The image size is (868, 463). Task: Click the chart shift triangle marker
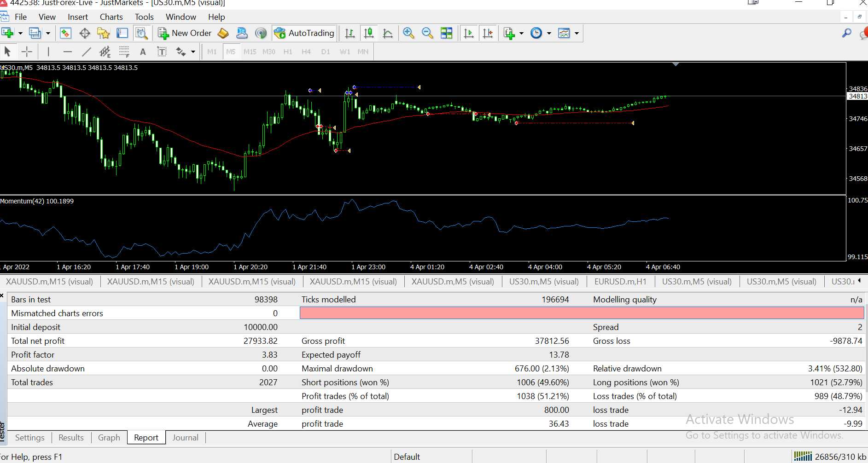676,64
